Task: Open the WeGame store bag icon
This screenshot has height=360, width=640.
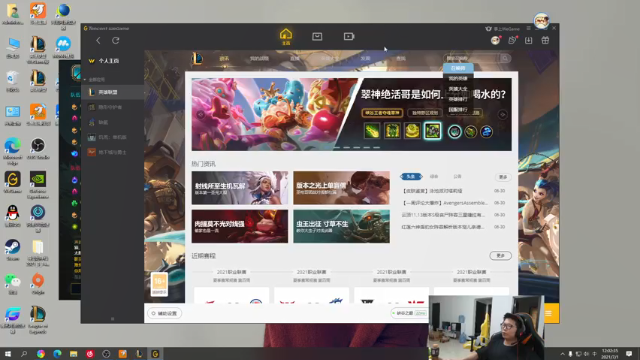Action: [x=317, y=37]
